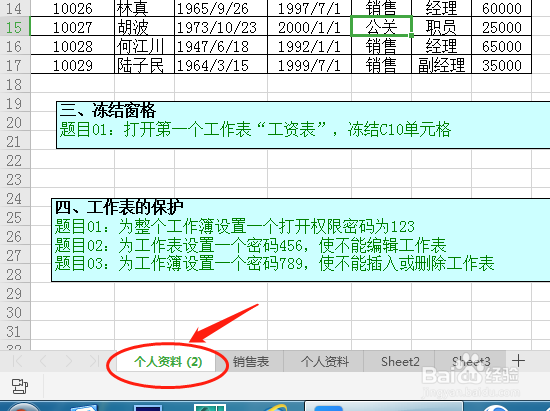Select cell with employee ID 10027
Screen dimensions: 550x411
(x=73, y=27)
